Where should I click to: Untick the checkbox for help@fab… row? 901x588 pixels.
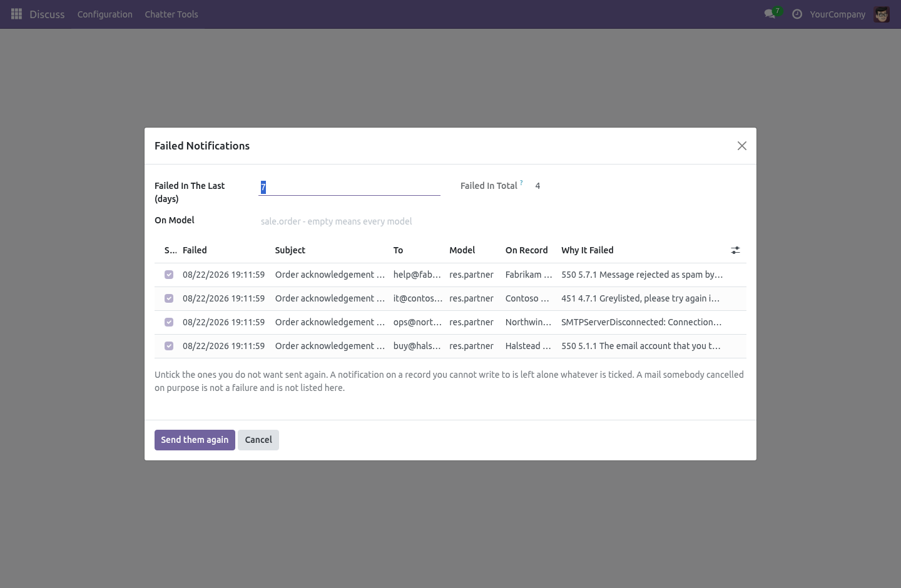click(169, 275)
